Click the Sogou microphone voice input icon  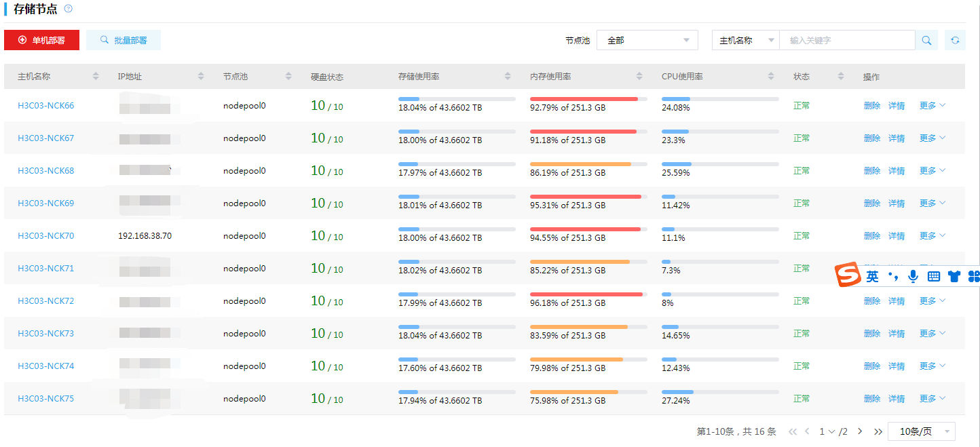click(913, 276)
